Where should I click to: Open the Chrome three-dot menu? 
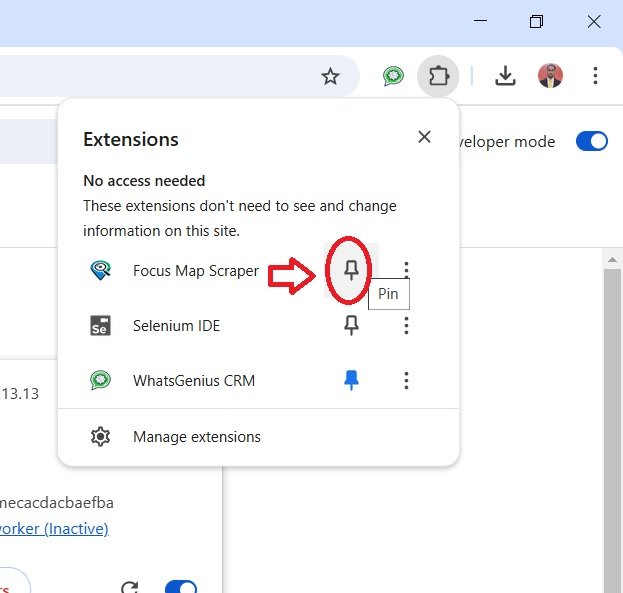595,76
